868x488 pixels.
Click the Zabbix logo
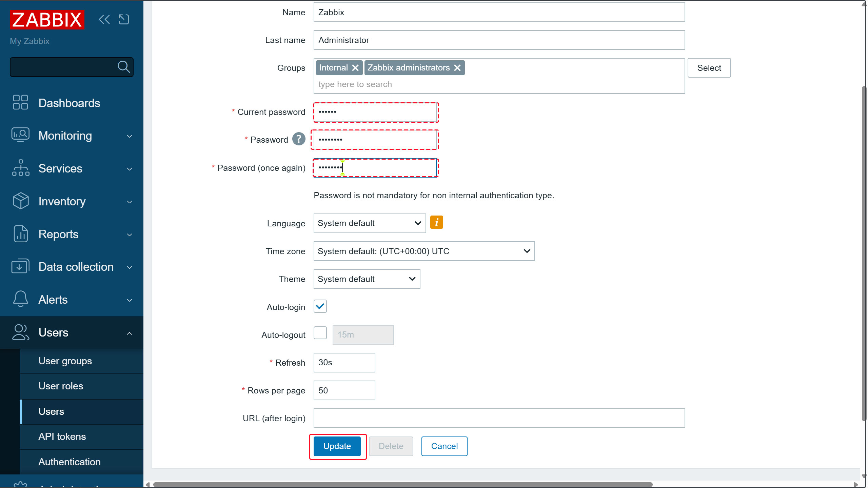pyautogui.click(x=47, y=20)
